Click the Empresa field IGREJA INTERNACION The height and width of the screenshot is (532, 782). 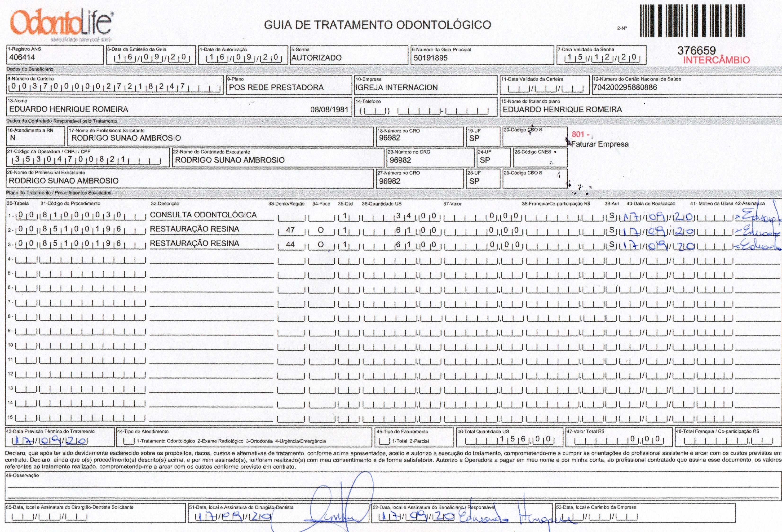(x=397, y=88)
